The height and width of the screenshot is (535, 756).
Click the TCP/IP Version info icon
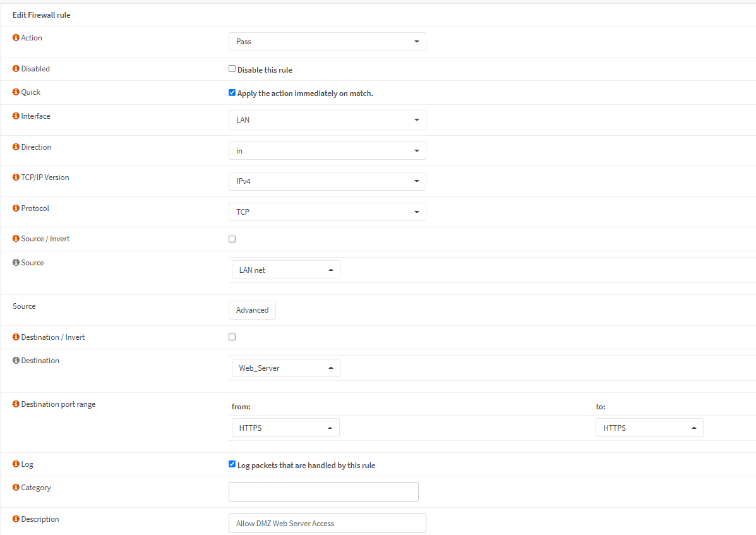click(16, 177)
